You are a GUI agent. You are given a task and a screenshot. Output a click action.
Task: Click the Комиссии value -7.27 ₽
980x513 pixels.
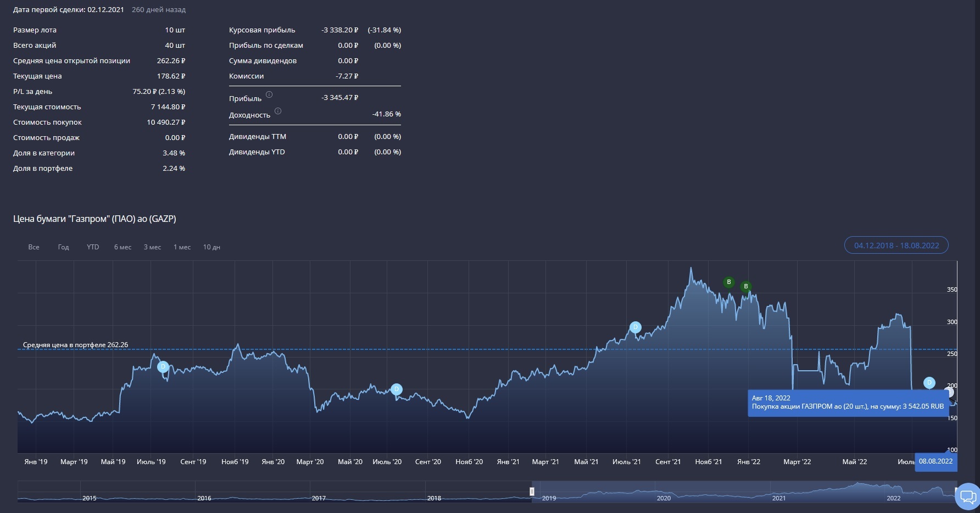[347, 76]
